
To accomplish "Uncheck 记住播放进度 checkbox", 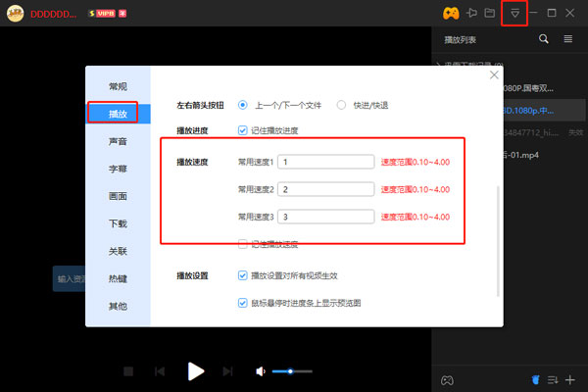I will click(243, 130).
